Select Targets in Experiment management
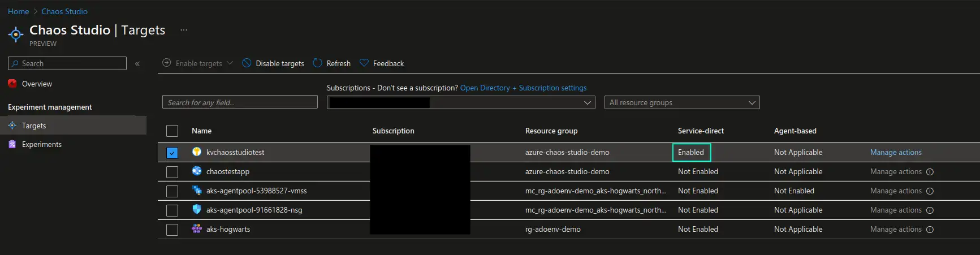 [73, 126]
